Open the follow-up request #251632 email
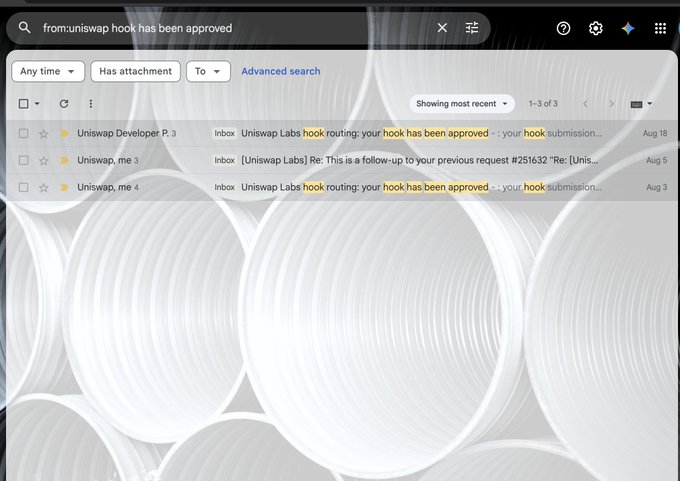This screenshot has width=680, height=481. click(x=342, y=160)
